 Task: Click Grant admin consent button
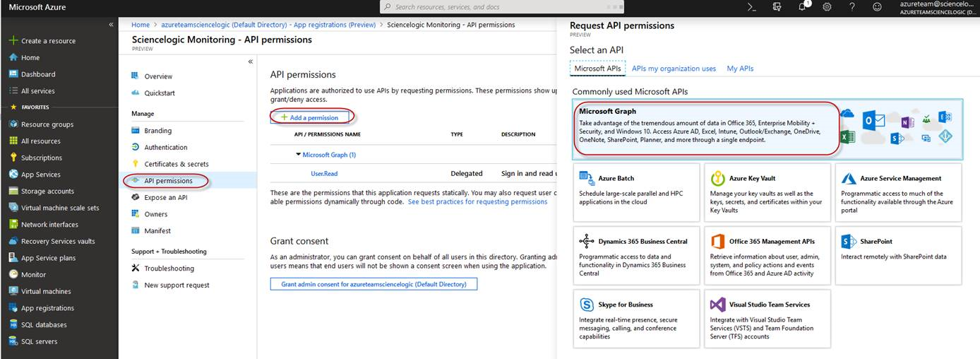click(374, 284)
